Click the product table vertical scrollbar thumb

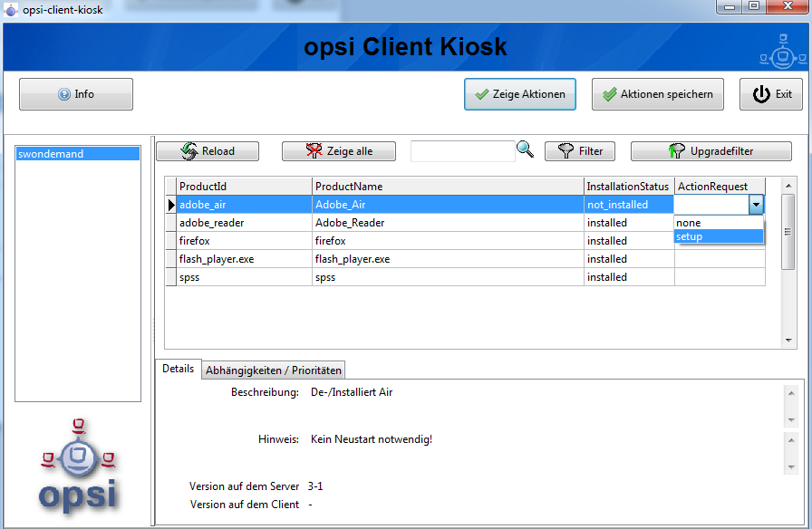[788, 232]
